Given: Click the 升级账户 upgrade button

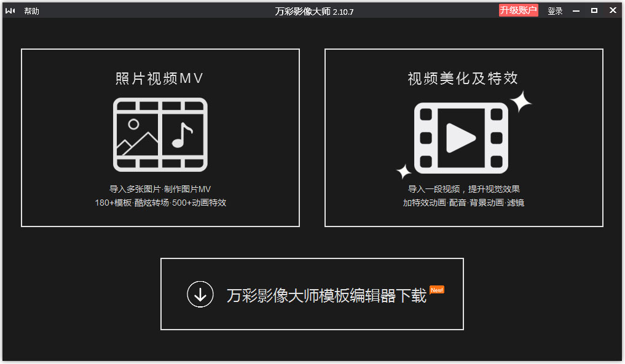Looking at the screenshot, I should 518,10.
